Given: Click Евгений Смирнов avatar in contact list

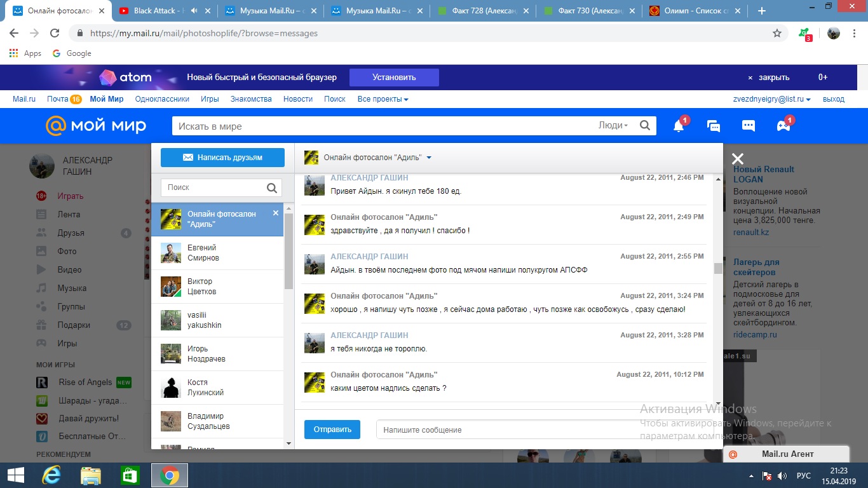Looking at the screenshot, I should pyautogui.click(x=171, y=253).
